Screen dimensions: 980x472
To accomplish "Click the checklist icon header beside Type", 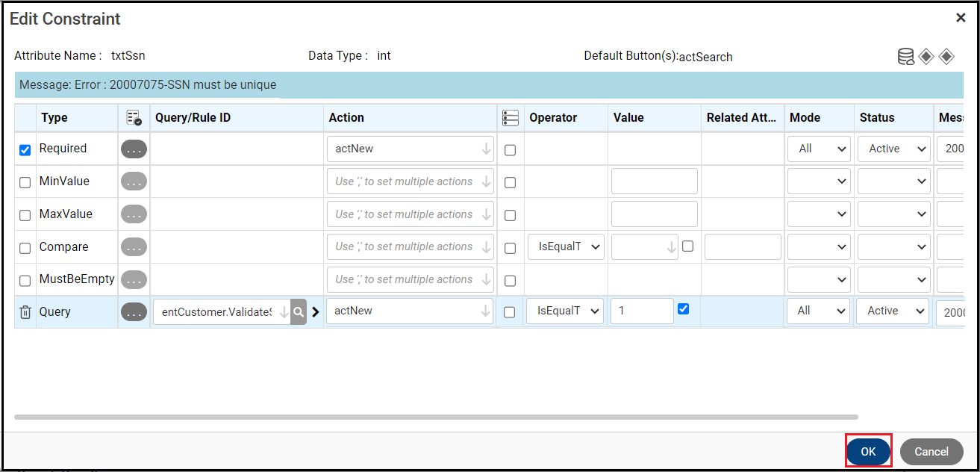I will (134, 118).
